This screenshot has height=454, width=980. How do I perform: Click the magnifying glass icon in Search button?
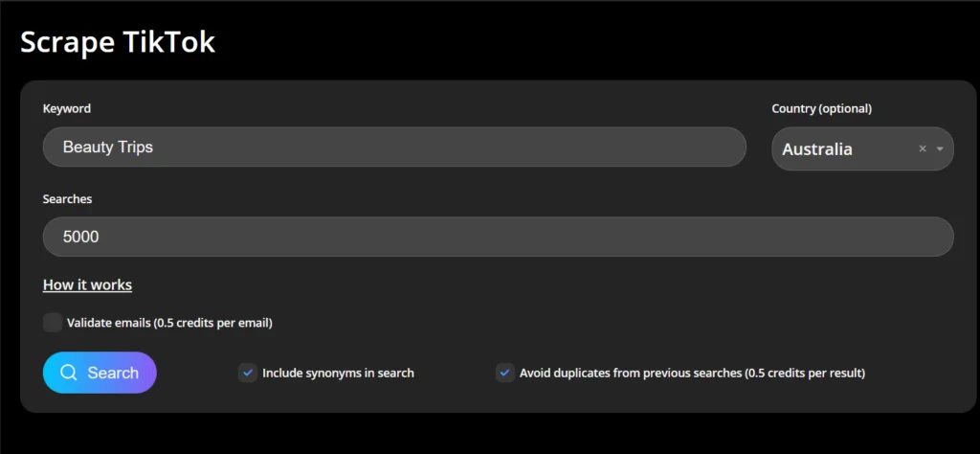[68, 373]
